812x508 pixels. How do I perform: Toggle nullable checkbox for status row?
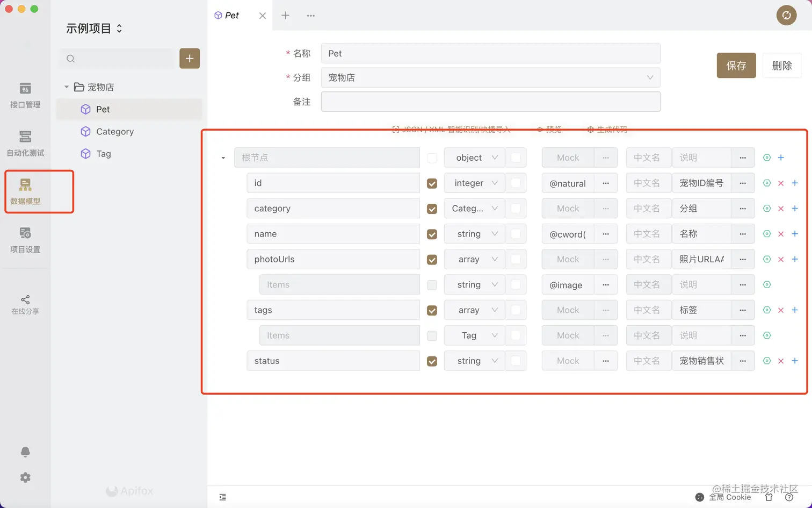[516, 361]
